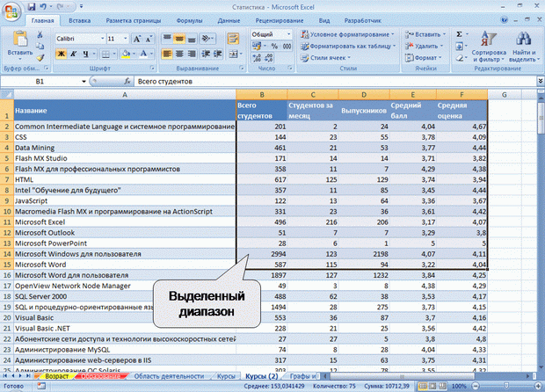Viewport: 545px width, 392px height.
Task: Open the Name Box dropdown arrow
Action: tap(84, 82)
